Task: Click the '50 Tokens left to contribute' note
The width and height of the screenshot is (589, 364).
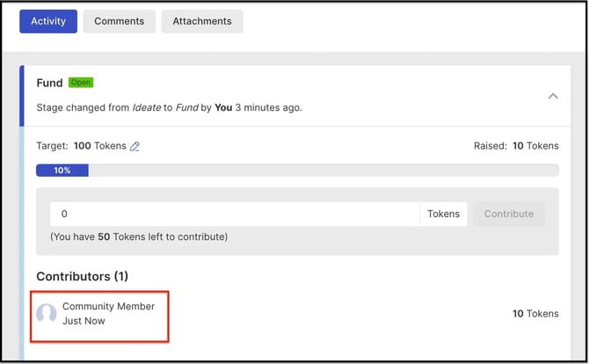Action: click(139, 237)
